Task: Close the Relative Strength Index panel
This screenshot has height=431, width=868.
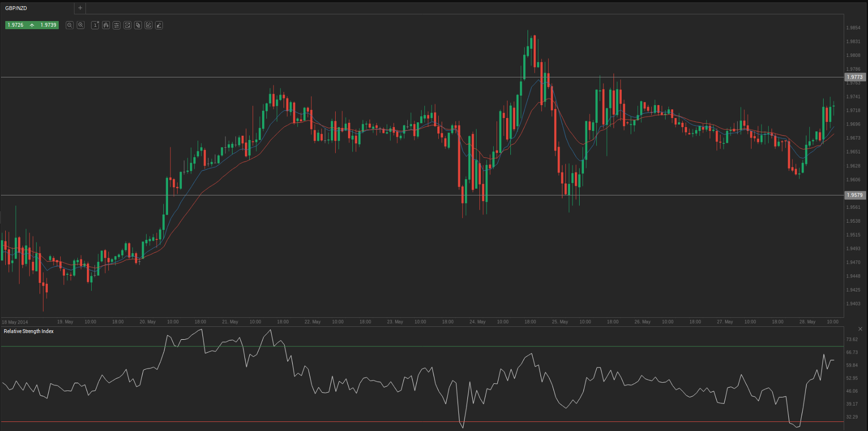Action: point(860,329)
